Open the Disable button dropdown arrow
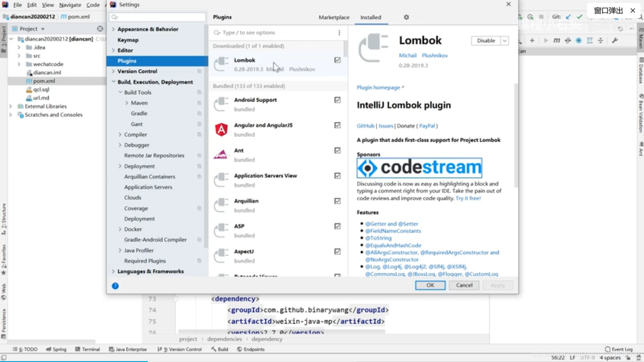 504,41
